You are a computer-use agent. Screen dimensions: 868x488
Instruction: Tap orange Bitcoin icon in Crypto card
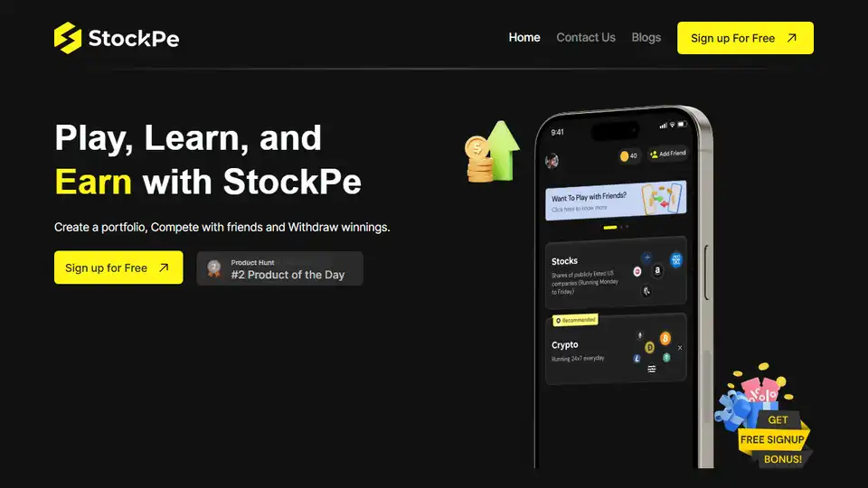(x=665, y=337)
